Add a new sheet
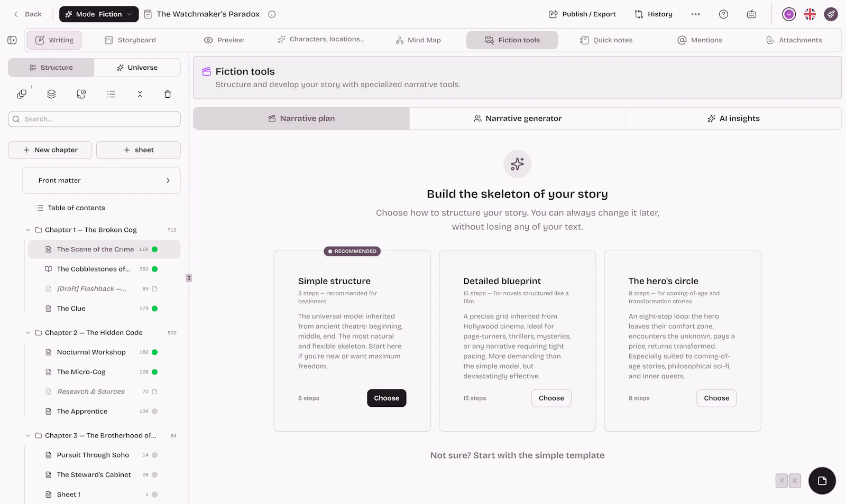The image size is (846, 504). 139,150
